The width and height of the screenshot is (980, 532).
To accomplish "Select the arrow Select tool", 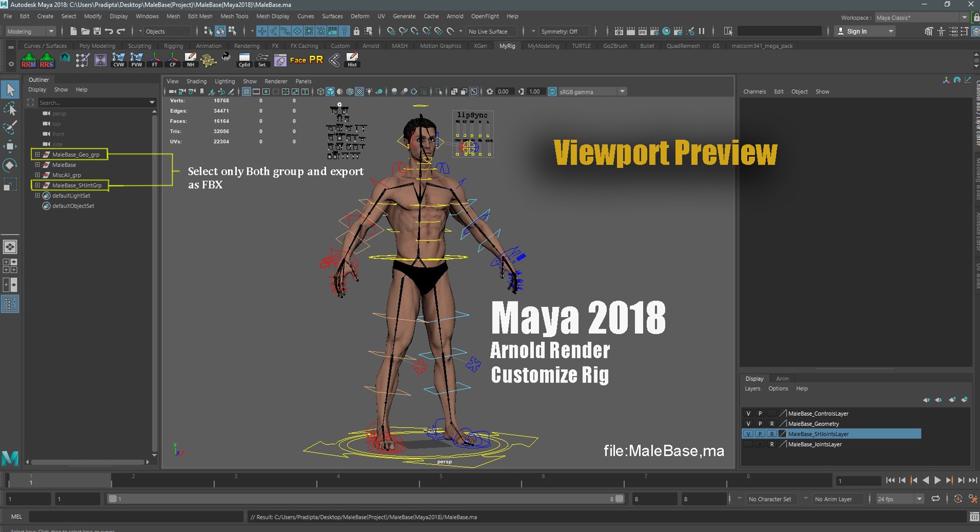I will coord(10,90).
